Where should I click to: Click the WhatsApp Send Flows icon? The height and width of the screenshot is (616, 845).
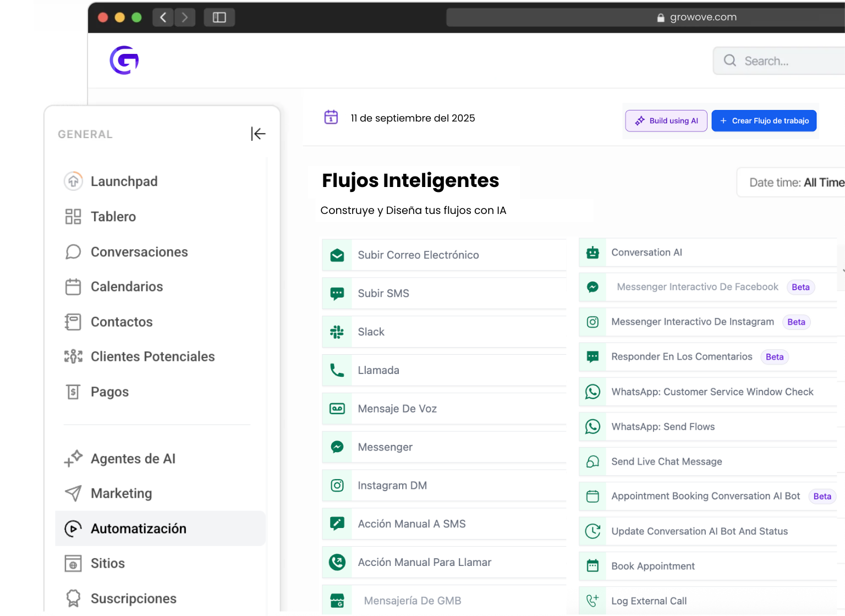click(592, 427)
